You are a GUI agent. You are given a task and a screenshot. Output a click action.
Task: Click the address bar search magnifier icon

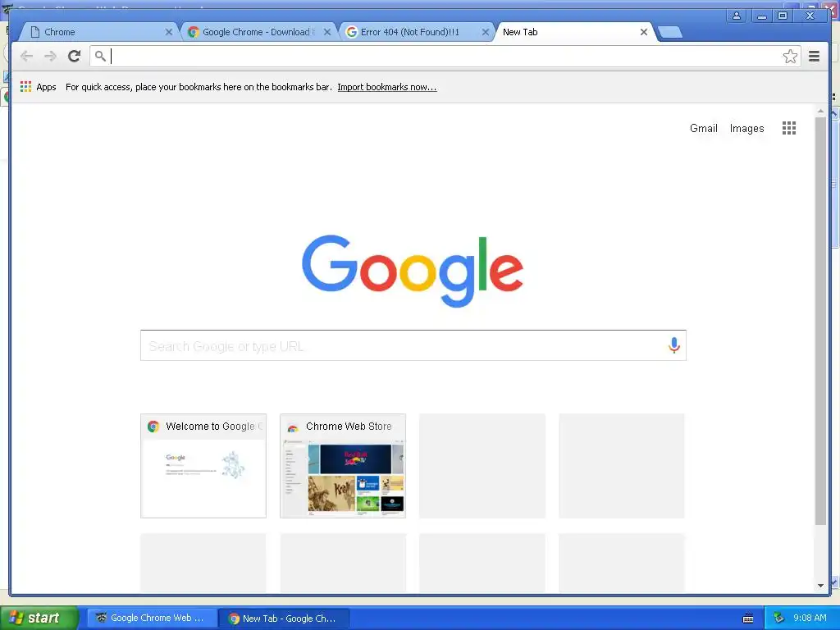pos(100,56)
